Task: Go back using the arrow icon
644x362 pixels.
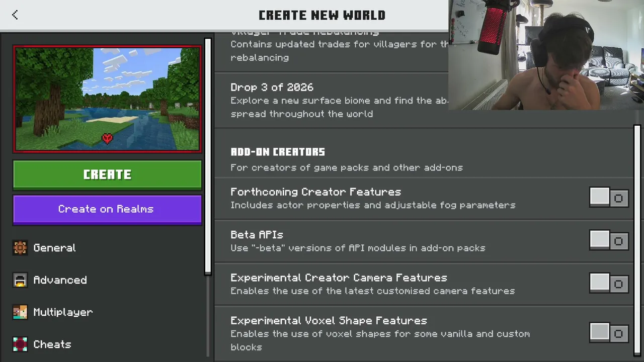Action: (15, 15)
